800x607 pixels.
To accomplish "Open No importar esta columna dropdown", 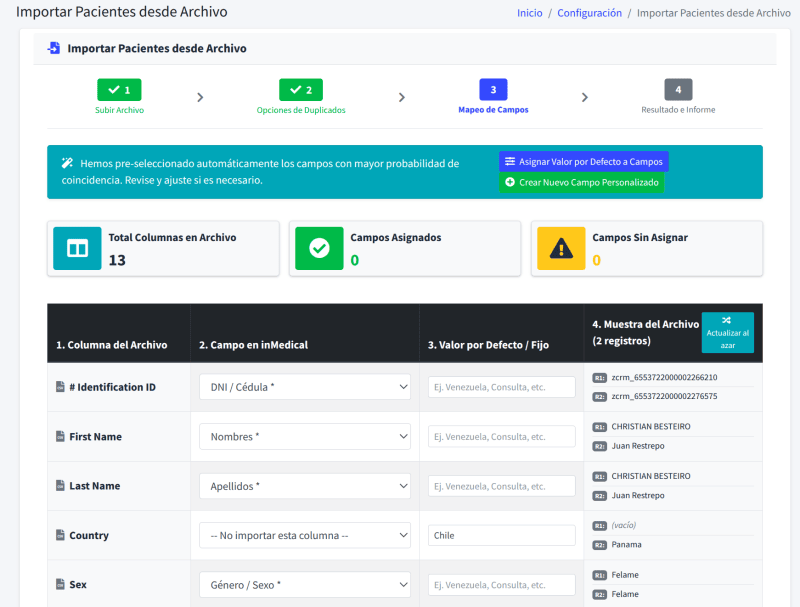I will pos(305,536).
